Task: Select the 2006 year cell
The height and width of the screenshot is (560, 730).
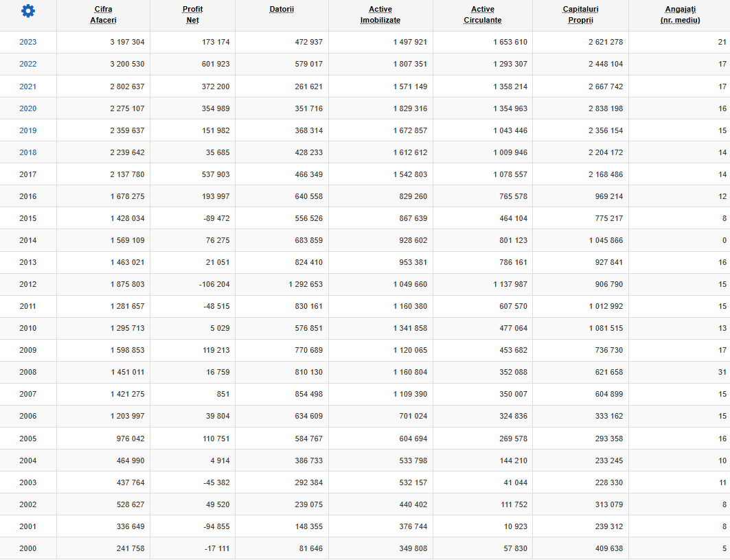Action: point(28,417)
